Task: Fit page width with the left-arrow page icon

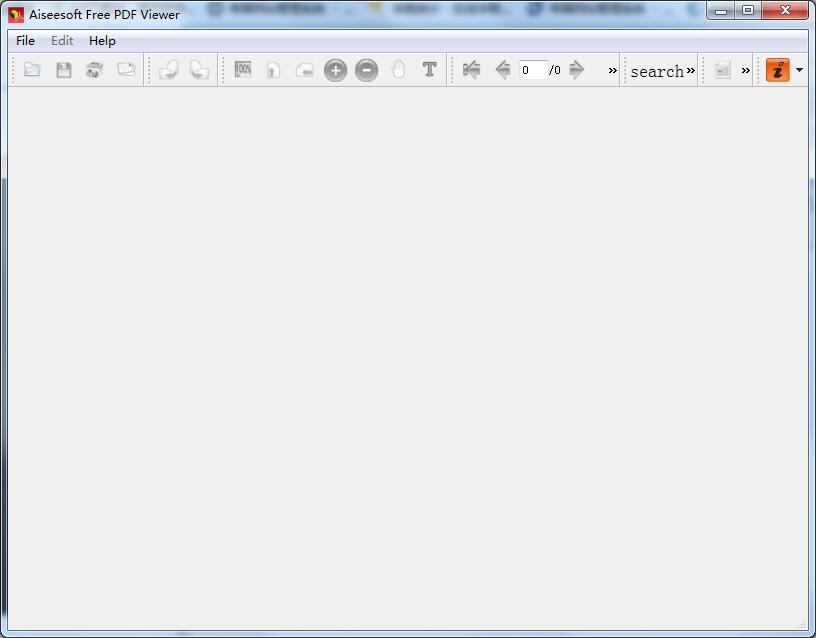Action: [304, 70]
